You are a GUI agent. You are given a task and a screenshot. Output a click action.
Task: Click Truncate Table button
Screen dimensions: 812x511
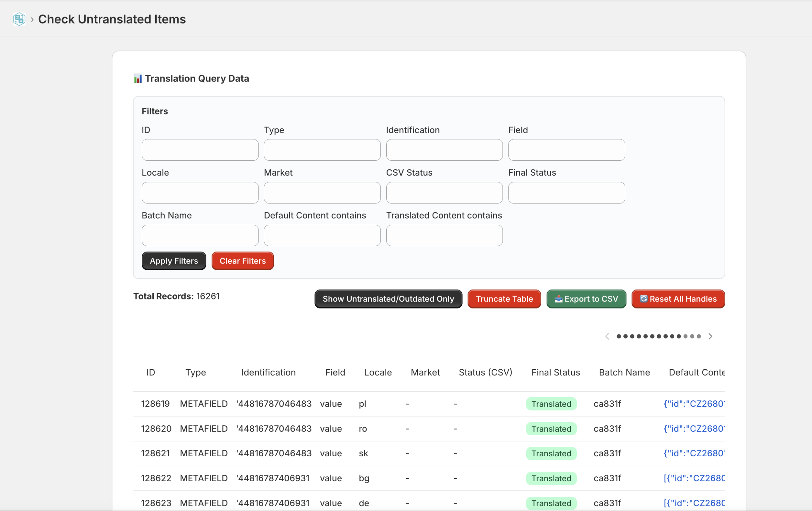click(x=504, y=299)
